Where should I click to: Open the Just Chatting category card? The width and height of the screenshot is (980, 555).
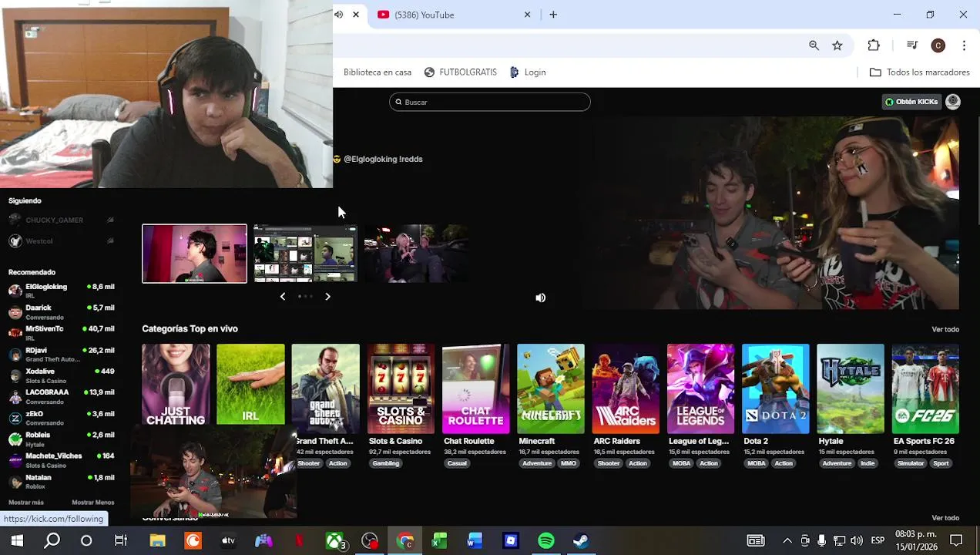[176, 385]
